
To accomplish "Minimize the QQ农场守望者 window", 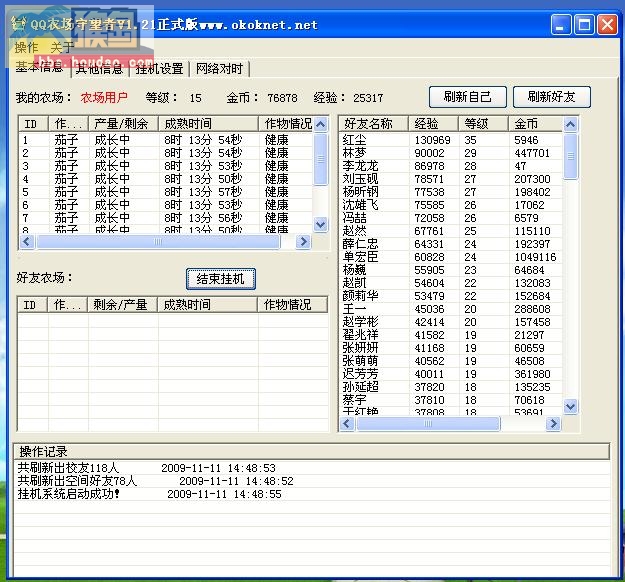I will 561,25.
